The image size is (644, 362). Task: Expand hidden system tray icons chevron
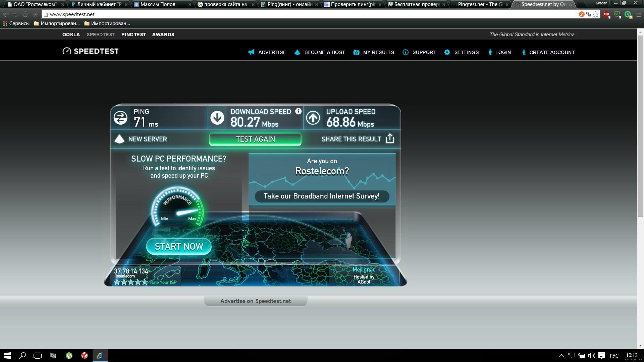561,356
